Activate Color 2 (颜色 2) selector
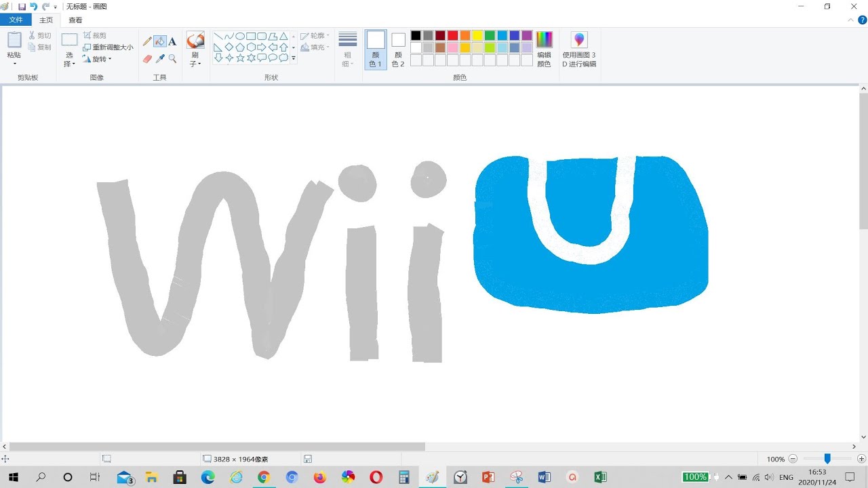868x488 pixels. (x=398, y=49)
